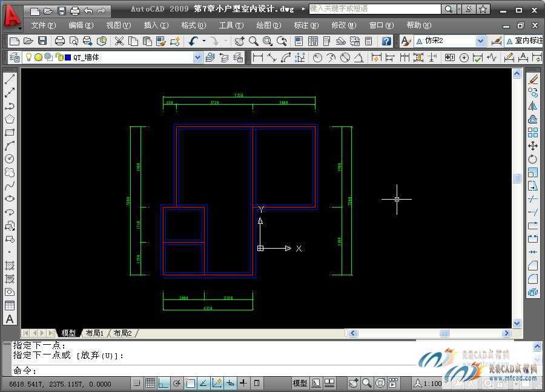
Task: Click the 模型 button in status bar
Action: point(300,384)
